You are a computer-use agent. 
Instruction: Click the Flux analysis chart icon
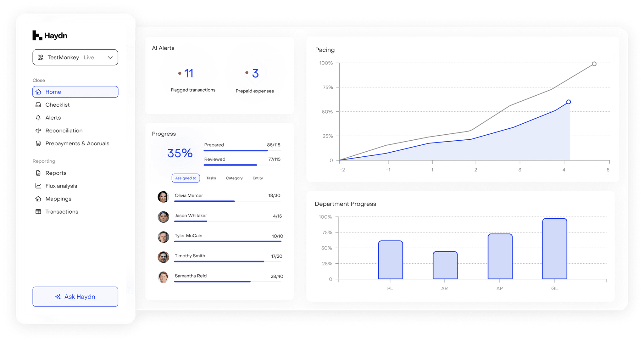pos(38,186)
